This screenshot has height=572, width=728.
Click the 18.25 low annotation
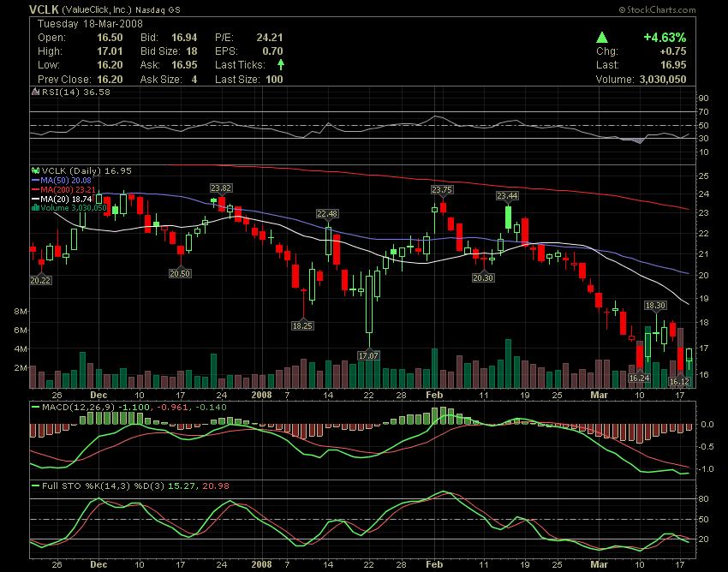point(302,326)
